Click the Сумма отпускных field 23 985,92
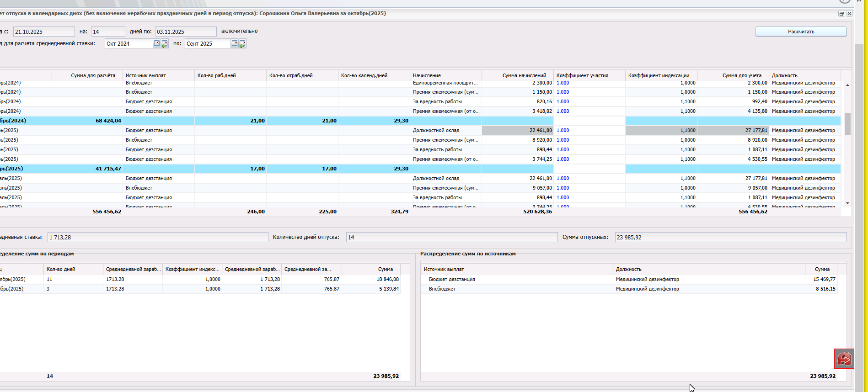 pos(730,237)
